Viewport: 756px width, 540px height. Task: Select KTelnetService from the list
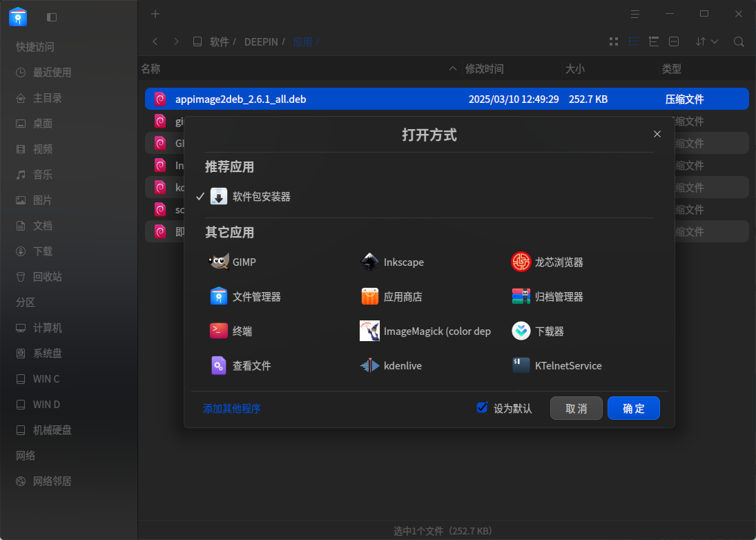[557, 366]
